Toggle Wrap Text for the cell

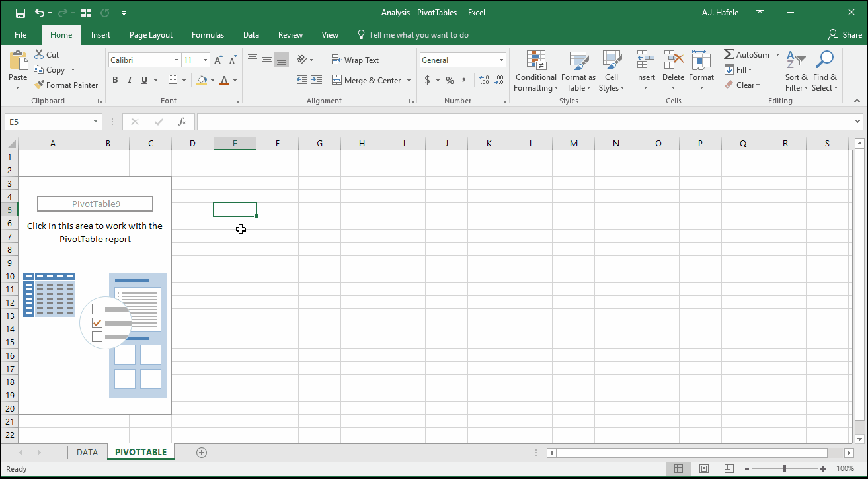click(x=356, y=60)
